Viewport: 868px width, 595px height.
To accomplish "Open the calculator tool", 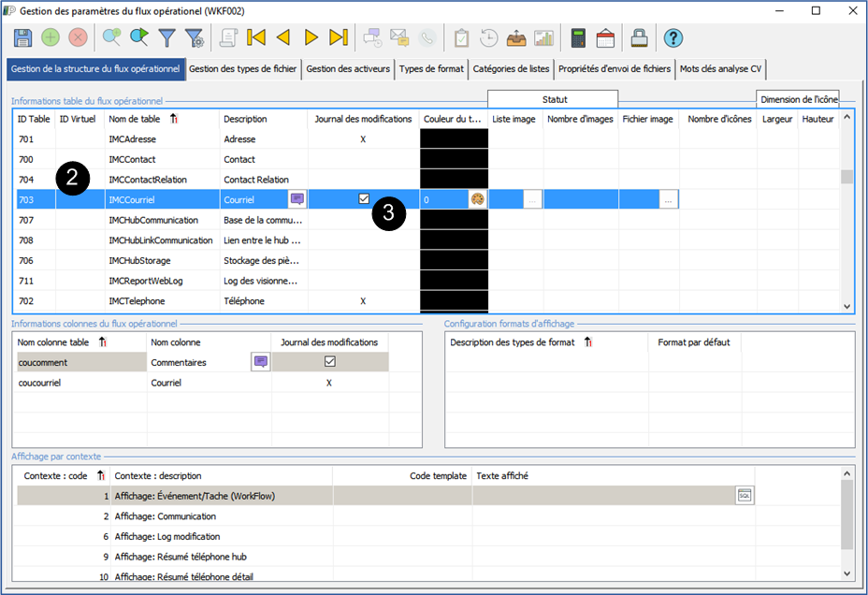I will tap(578, 38).
